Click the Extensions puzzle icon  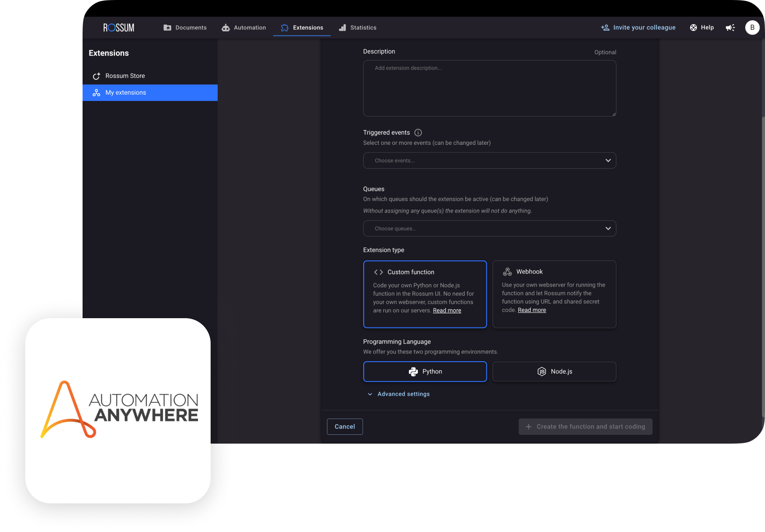285,28
